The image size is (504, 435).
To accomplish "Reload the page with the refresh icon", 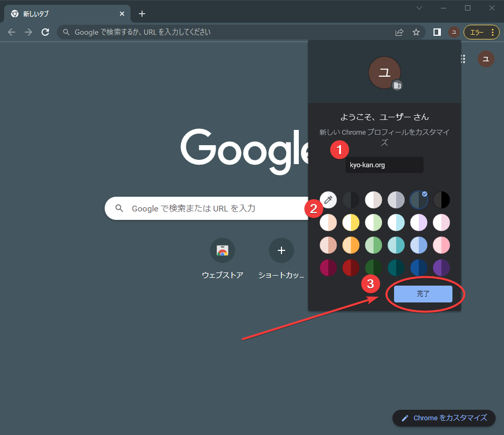I will [x=45, y=32].
